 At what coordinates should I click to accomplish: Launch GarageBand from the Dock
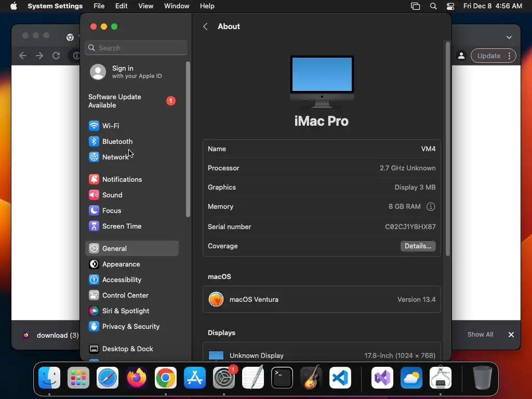(311, 378)
